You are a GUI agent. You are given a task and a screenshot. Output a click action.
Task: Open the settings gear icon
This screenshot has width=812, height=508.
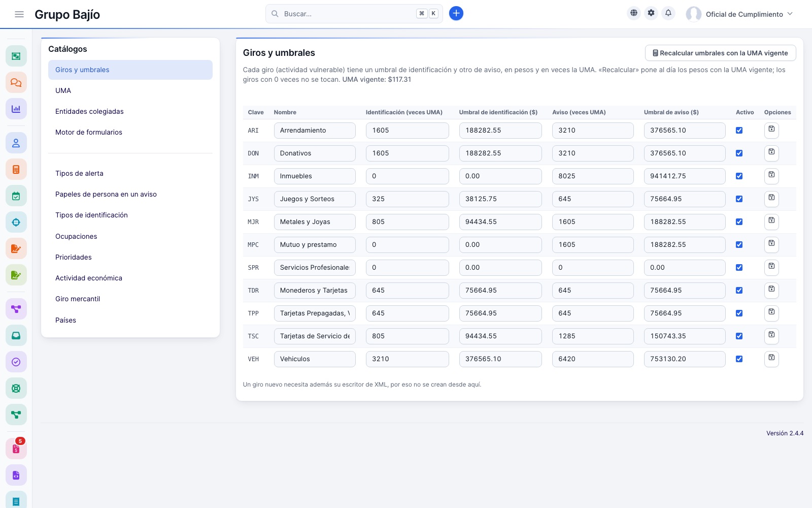(x=651, y=13)
